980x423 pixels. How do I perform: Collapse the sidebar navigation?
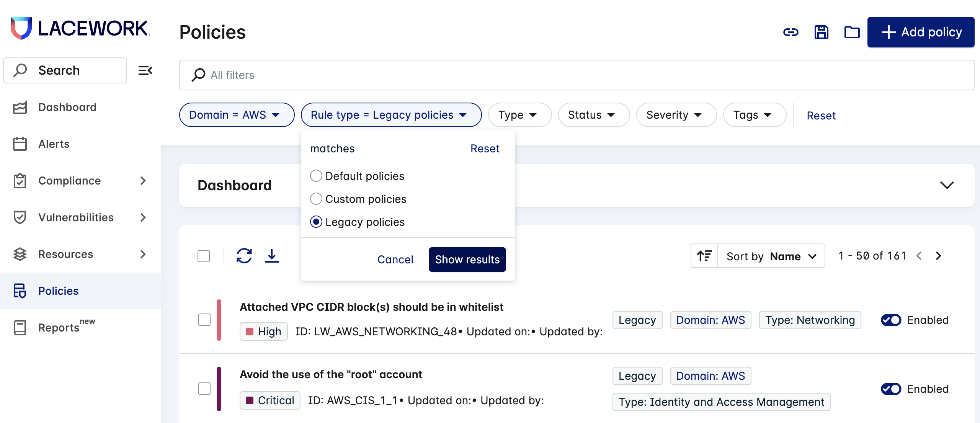click(x=145, y=70)
